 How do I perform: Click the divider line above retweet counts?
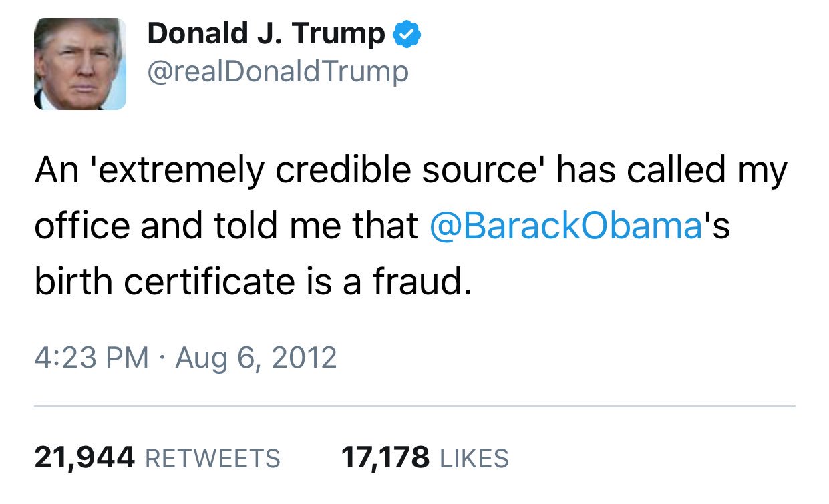pos(414,406)
